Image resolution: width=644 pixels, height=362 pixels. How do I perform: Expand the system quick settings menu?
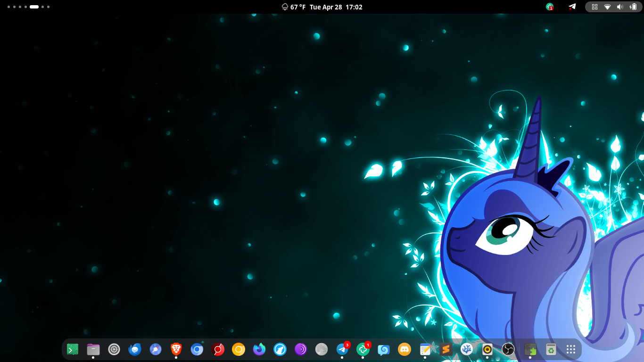coord(613,7)
